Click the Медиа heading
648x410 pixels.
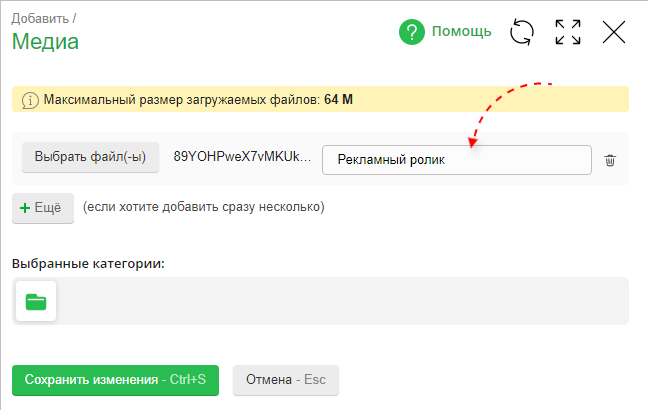coord(45,42)
